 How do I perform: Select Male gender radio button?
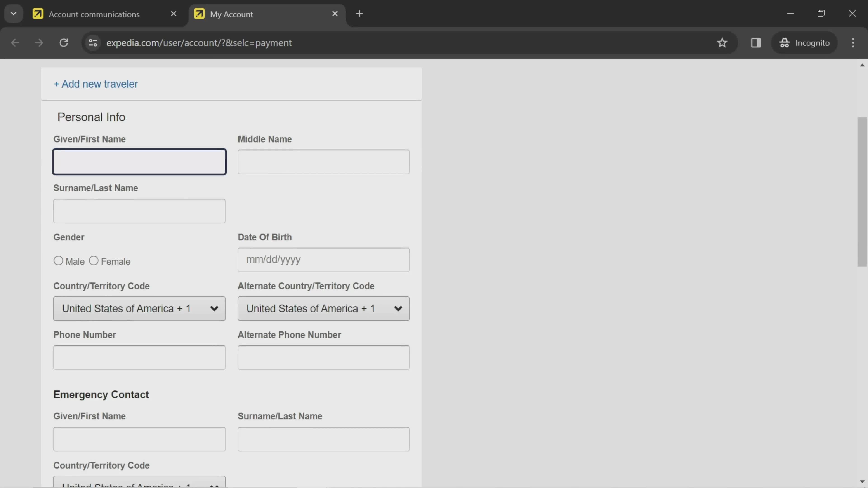(58, 260)
